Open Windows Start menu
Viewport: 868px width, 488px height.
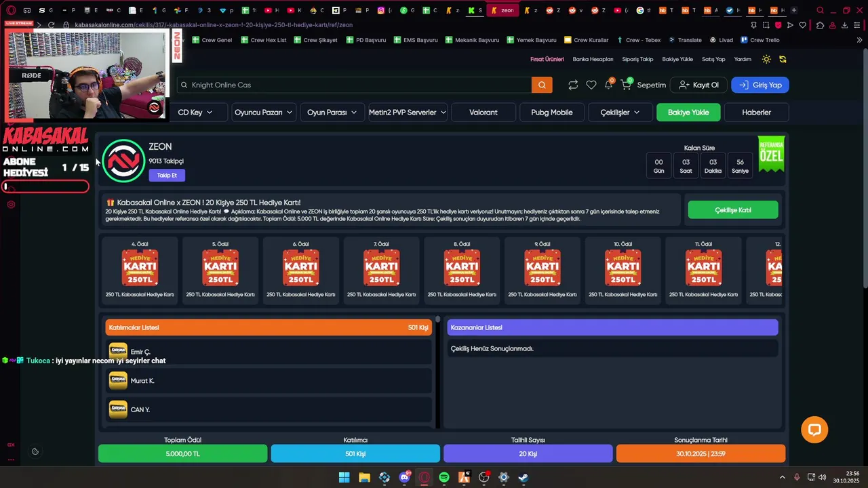pyautogui.click(x=344, y=477)
